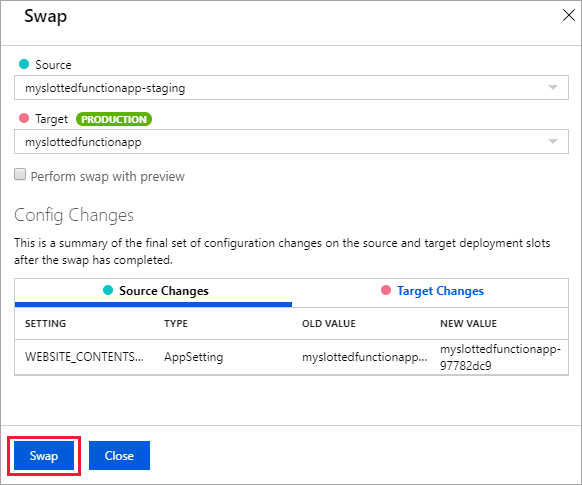The height and width of the screenshot is (485, 582).
Task: Click the teal dot beside Source Changes
Action: [x=108, y=290]
